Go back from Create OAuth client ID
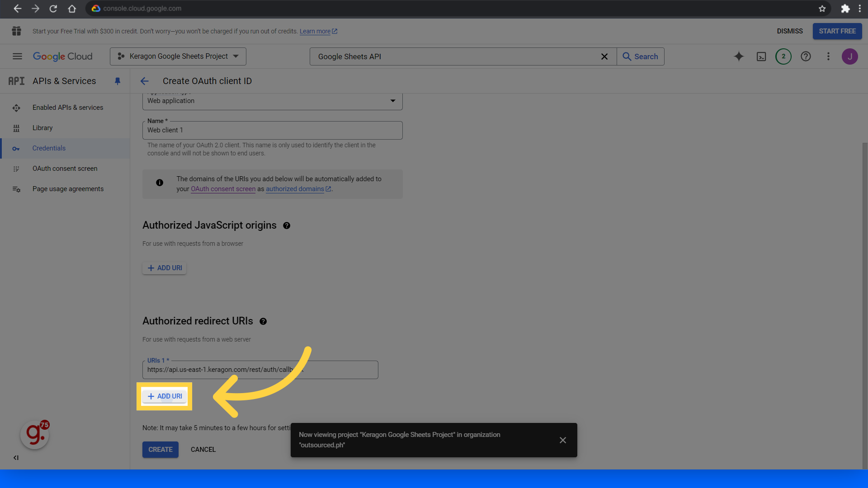The width and height of the screenshot is (868, 488). 145,81
